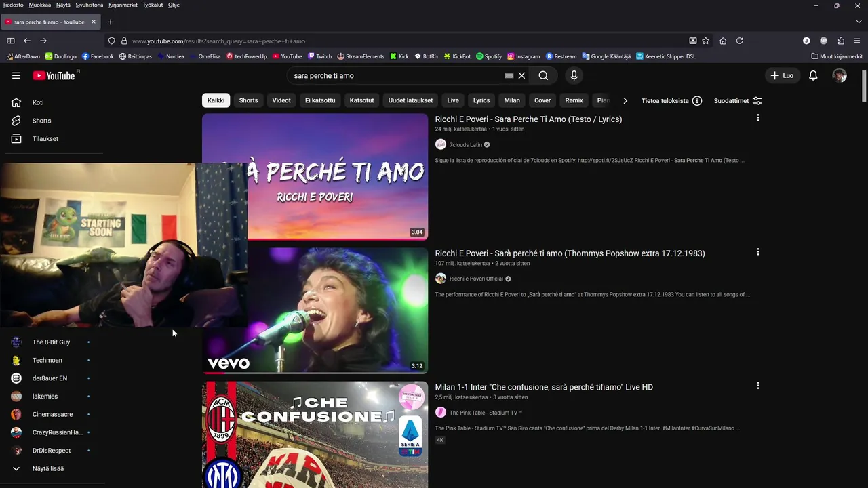The image size is (868, 488).
Task: Select the Live filter chip
Action: click(x=453, y=100)
